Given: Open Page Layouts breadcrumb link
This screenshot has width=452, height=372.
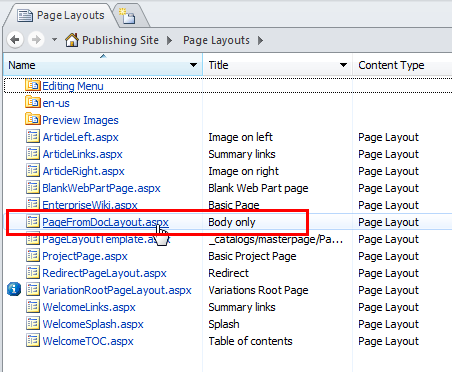Looking at the screenshot, I should 216,40.
